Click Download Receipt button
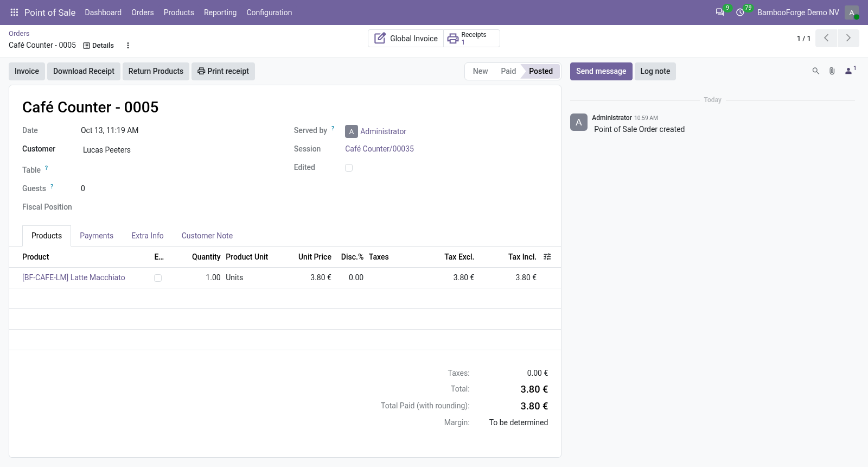The width and height of the screenshot is (868, 467). click(84, 71)
